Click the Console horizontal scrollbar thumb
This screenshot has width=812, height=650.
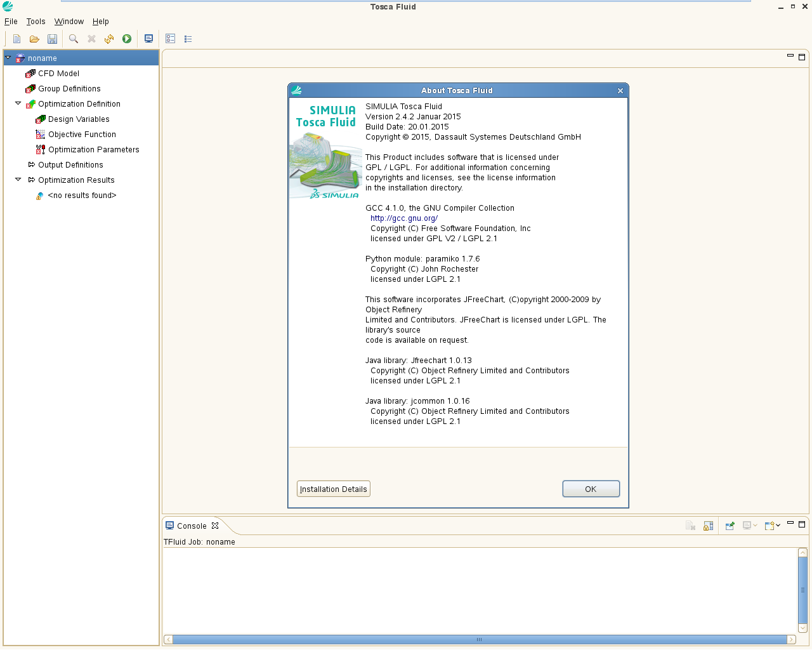point(480,639)
